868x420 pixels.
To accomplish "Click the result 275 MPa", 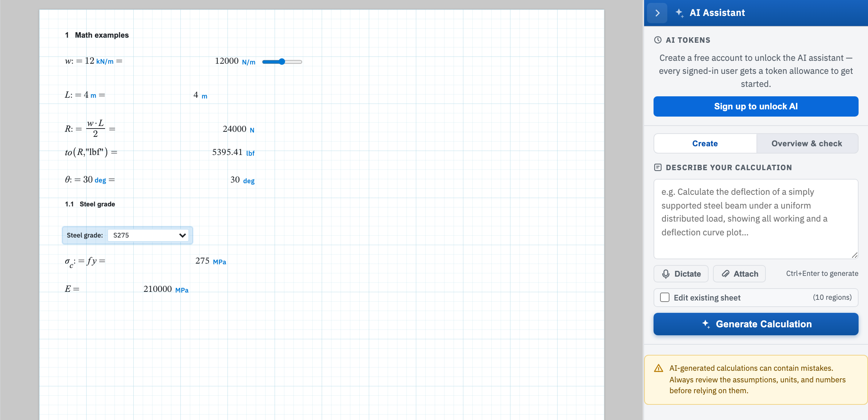I will pos(210,261).
